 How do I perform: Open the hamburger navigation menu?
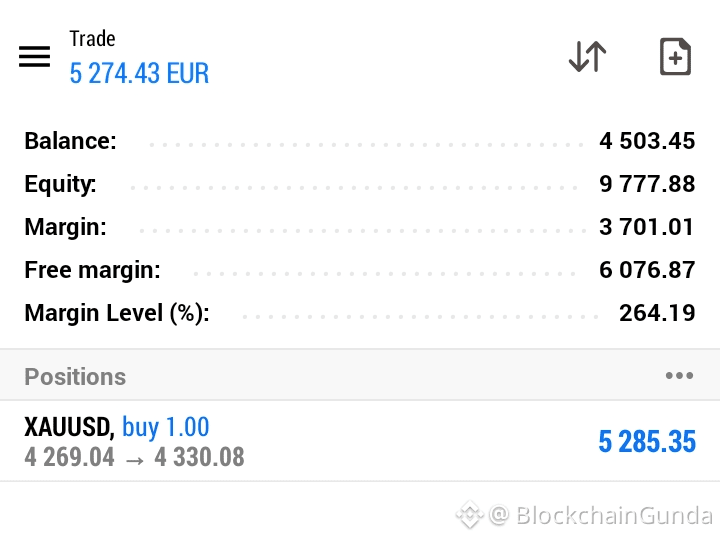pos(34,56)
